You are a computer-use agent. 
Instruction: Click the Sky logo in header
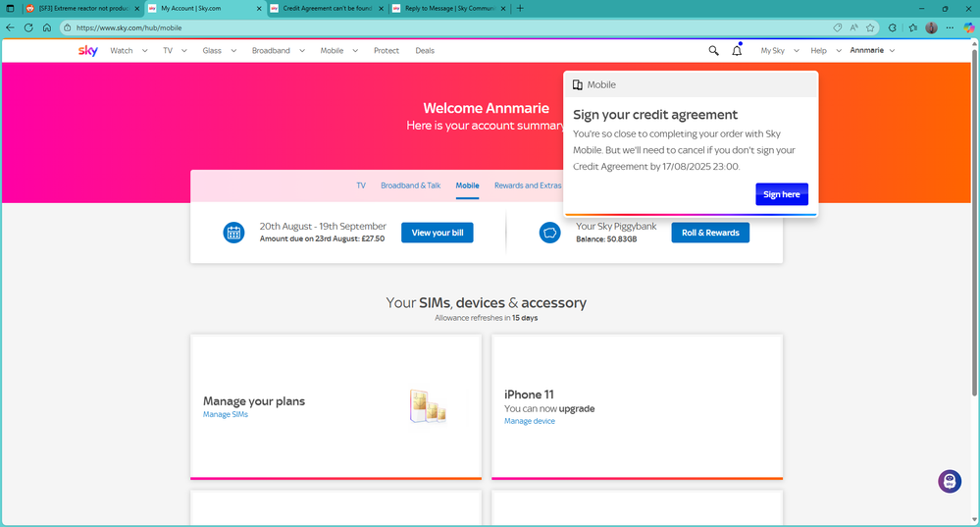[88, 51]
